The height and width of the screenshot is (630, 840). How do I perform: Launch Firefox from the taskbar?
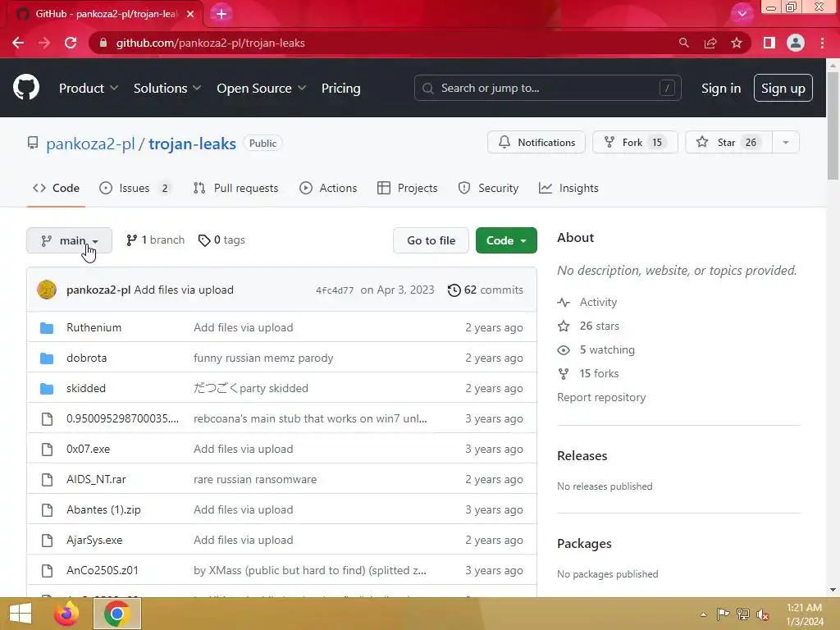(66, 614)
